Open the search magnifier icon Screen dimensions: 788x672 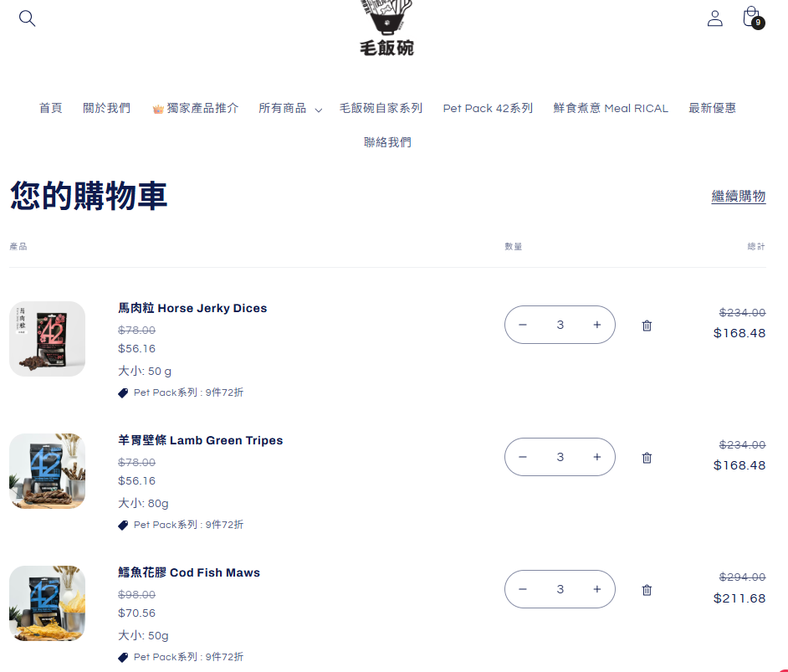pos(27,18)
